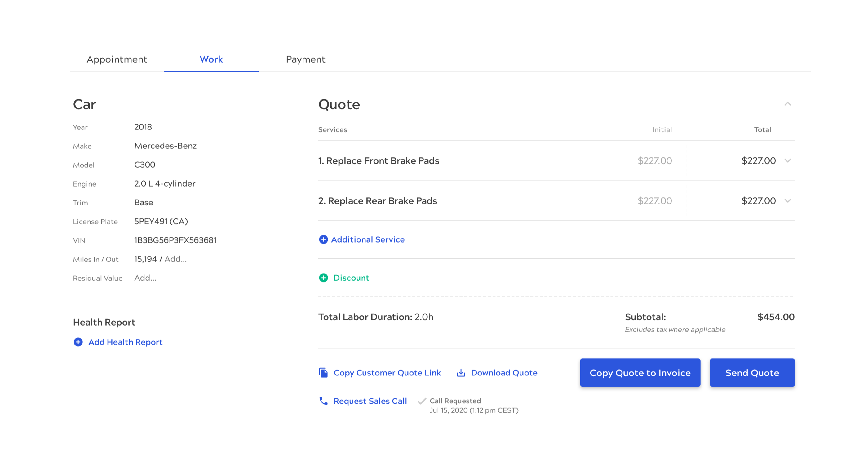The height and width of the screenshot is (474, 868).
Task: Click the green plus Discount icon
Action: click(x=323, y=278)
